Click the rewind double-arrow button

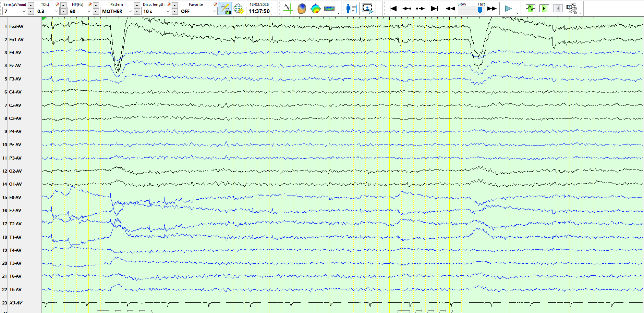point(450,9)
